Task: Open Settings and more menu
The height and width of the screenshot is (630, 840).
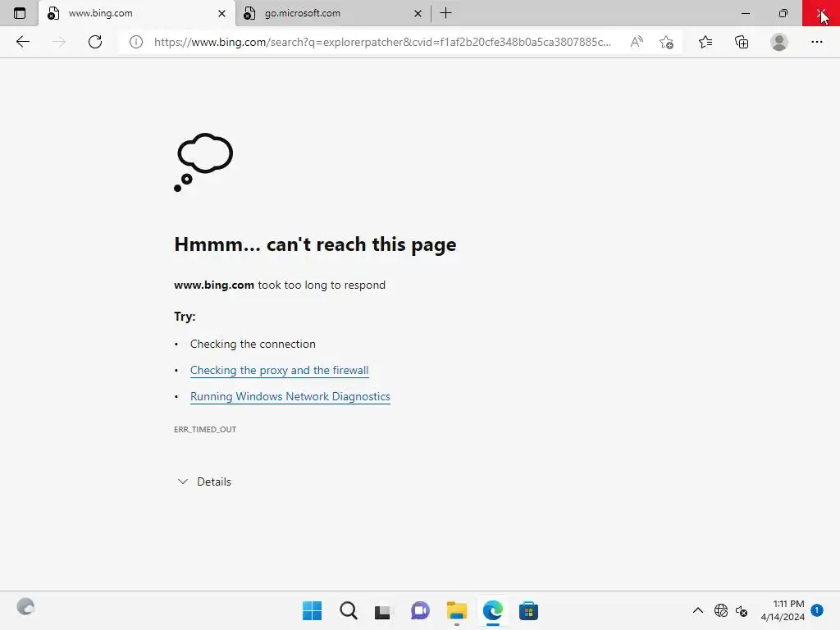Action: [x=816, y=42]
